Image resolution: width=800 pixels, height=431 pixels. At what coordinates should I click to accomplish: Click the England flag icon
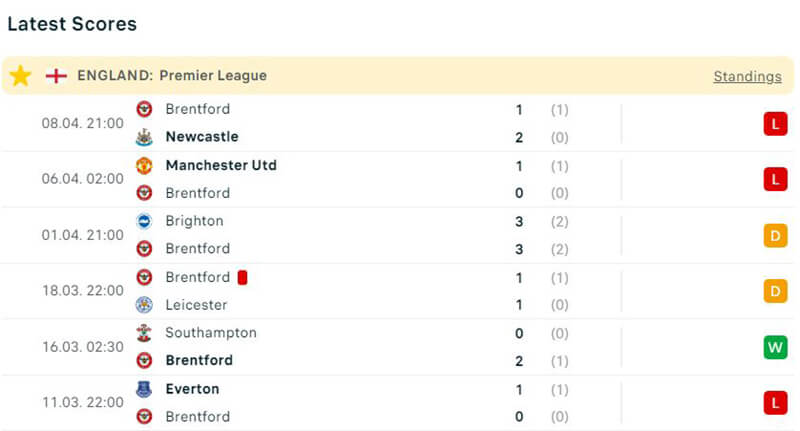pos(56,76)
